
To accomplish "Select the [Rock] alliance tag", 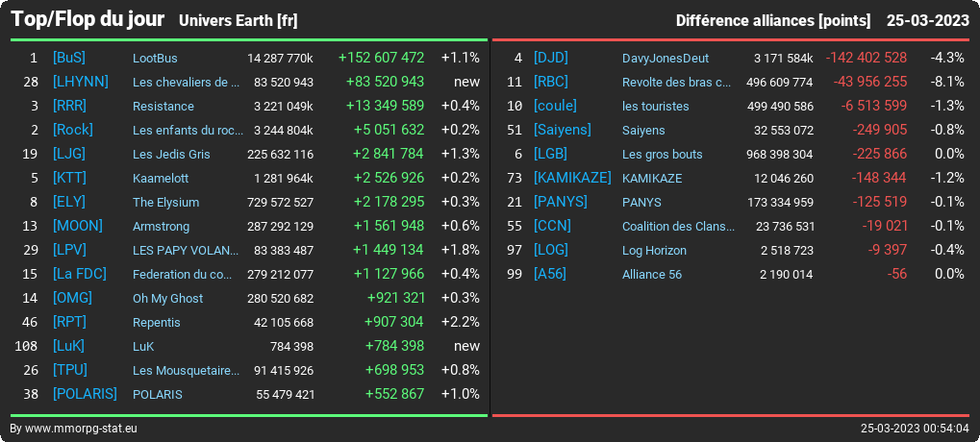I will point(73,130).
